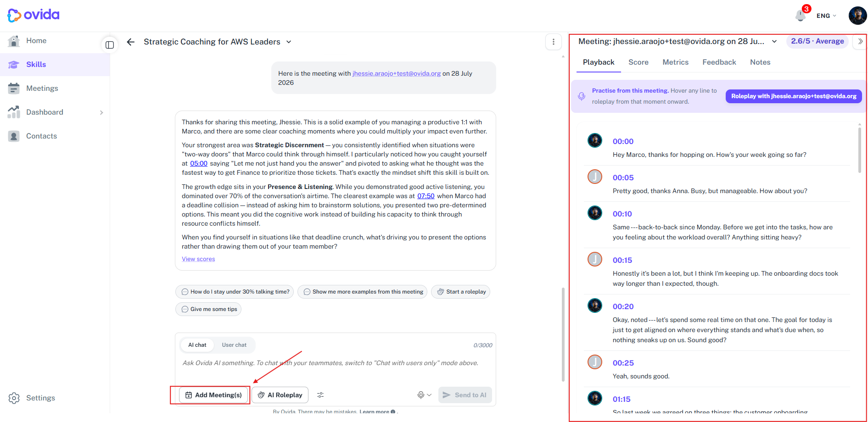Click the transcript panel scrollbar
The width and height of the screenshot is (868, 422).
[x=860, y=150]
